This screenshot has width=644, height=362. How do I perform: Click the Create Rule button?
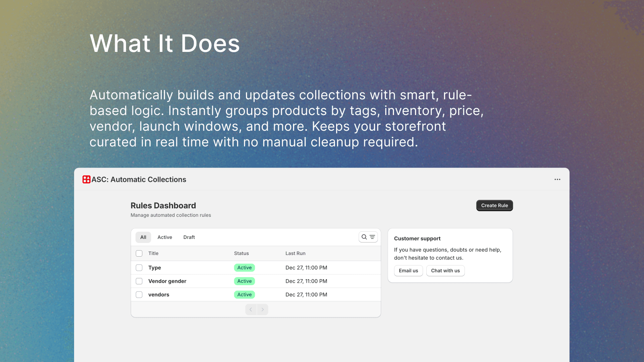pos(494,205)
